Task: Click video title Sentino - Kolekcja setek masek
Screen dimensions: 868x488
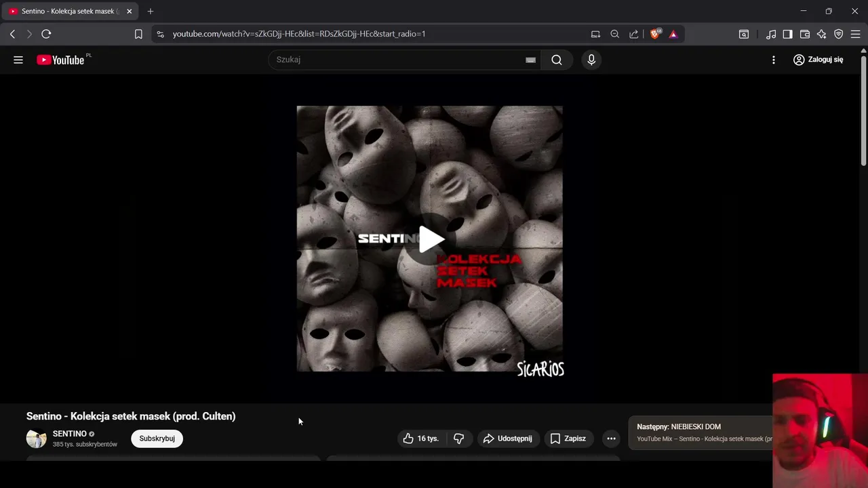Action: tap(131, 416)
